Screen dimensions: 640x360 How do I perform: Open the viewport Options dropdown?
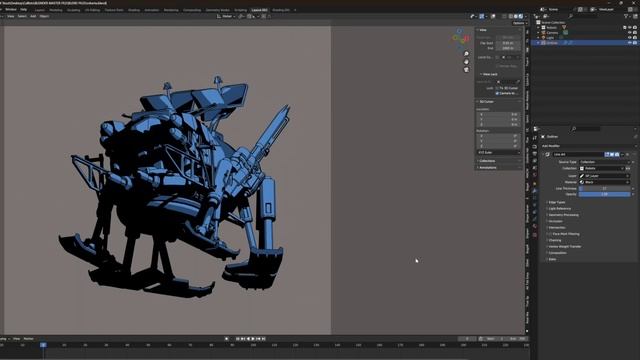(x=520, y=23)
